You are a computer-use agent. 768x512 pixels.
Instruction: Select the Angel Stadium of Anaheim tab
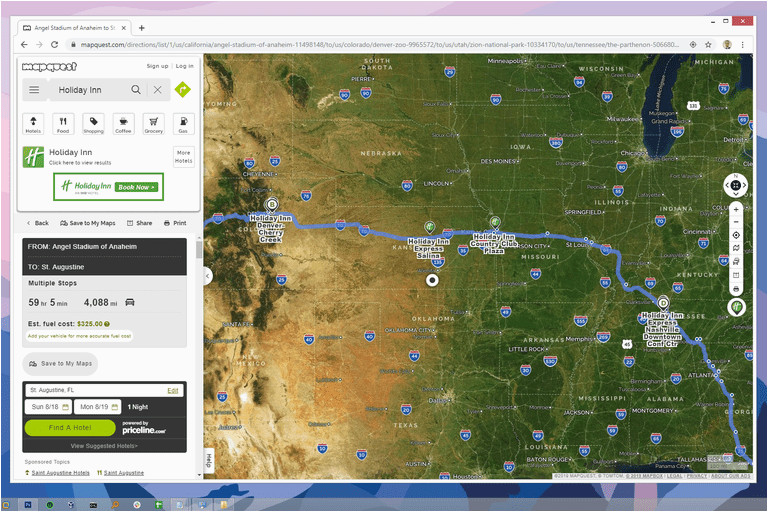[74, 28]
